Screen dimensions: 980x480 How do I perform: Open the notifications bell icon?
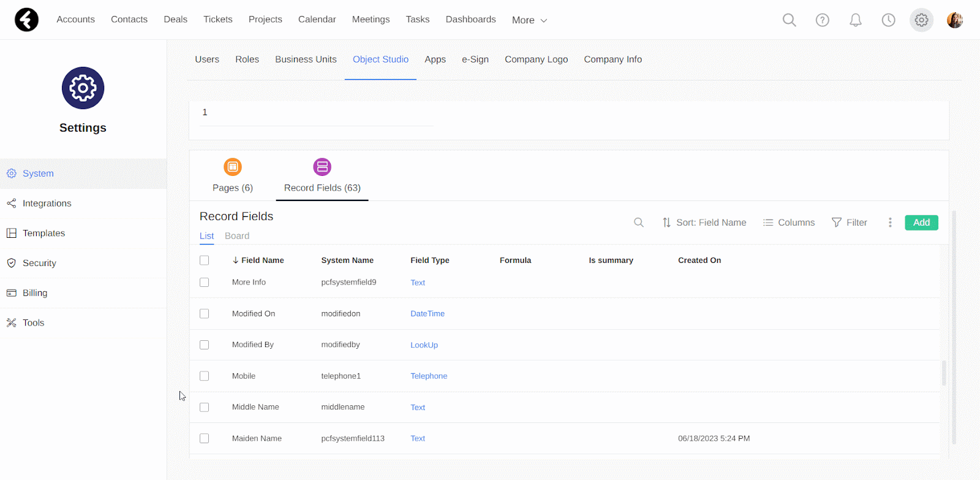(856, 20)
